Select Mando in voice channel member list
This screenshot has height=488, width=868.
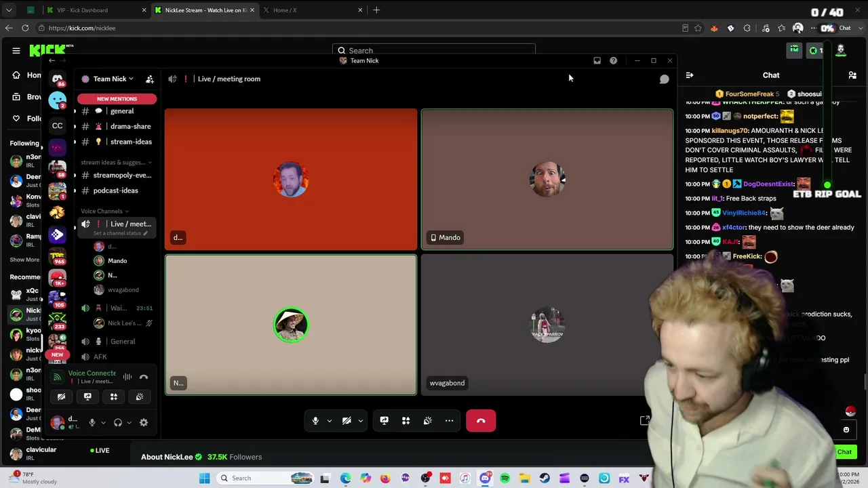[x=124, y=261]
